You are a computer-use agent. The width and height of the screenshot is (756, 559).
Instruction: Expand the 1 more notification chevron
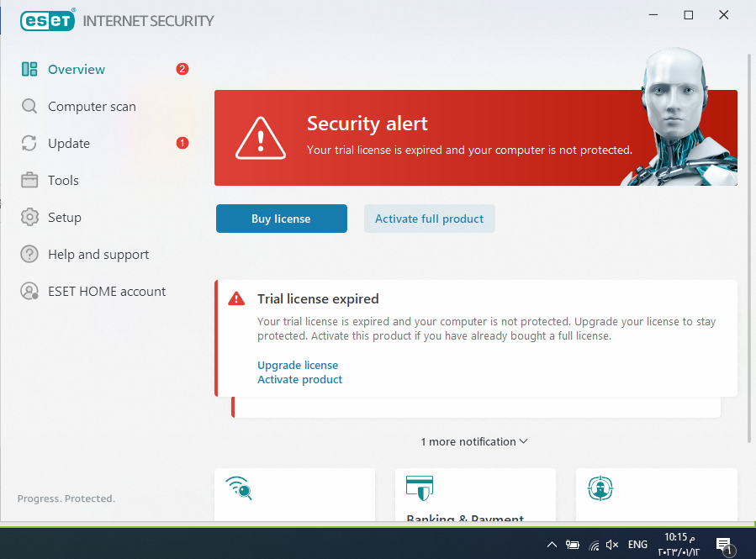pos(524,441)
